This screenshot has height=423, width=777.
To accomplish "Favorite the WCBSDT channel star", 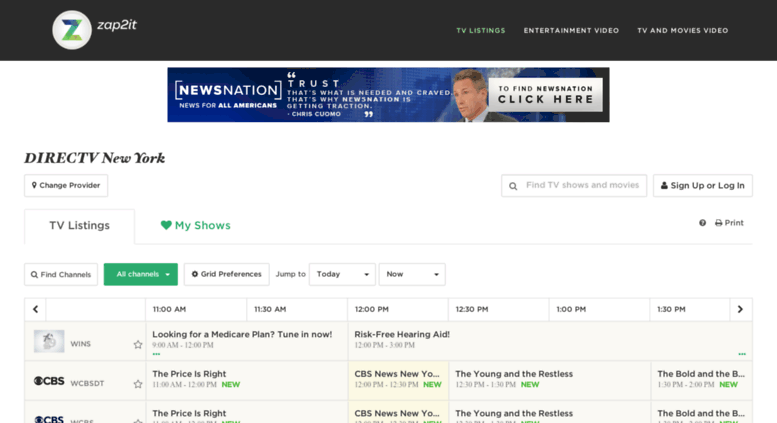I will 138,384.
